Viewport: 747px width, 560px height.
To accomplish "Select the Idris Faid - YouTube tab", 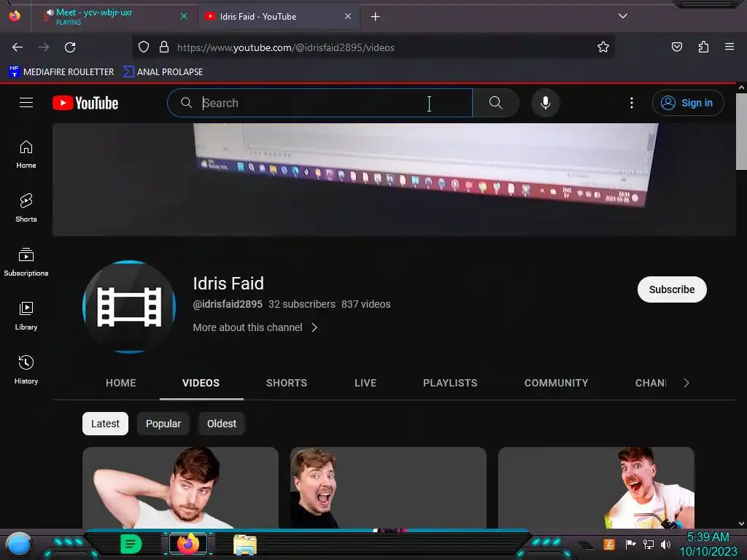I will [x=279, y=17].
